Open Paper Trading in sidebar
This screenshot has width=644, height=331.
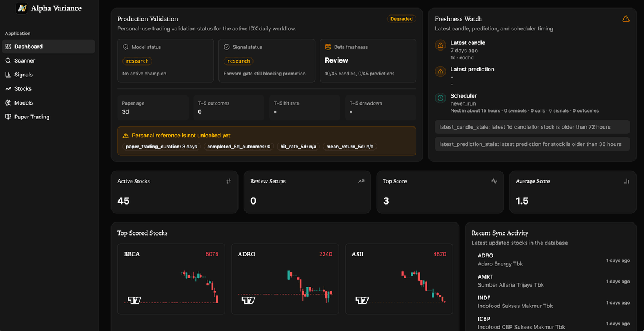coord(48,117)
